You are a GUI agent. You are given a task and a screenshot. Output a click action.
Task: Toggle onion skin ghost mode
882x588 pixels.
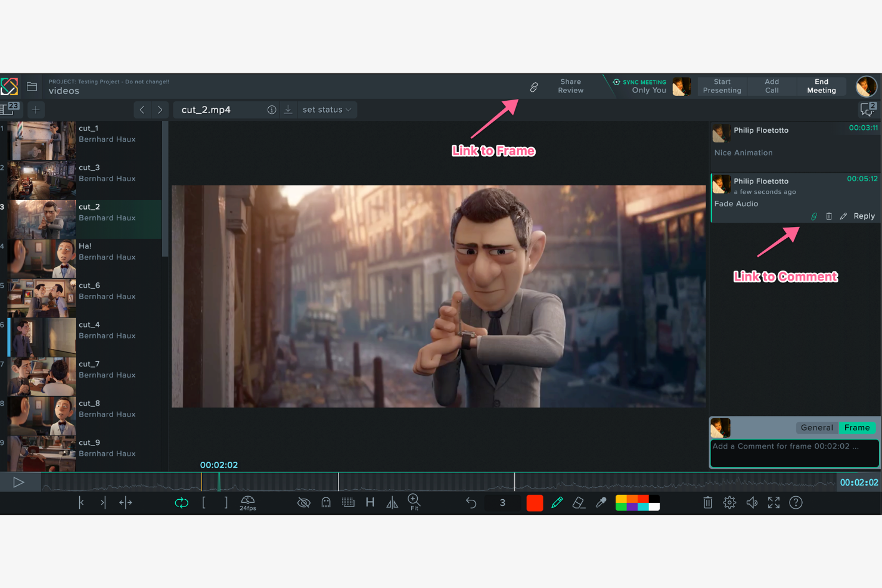[326, 502]
